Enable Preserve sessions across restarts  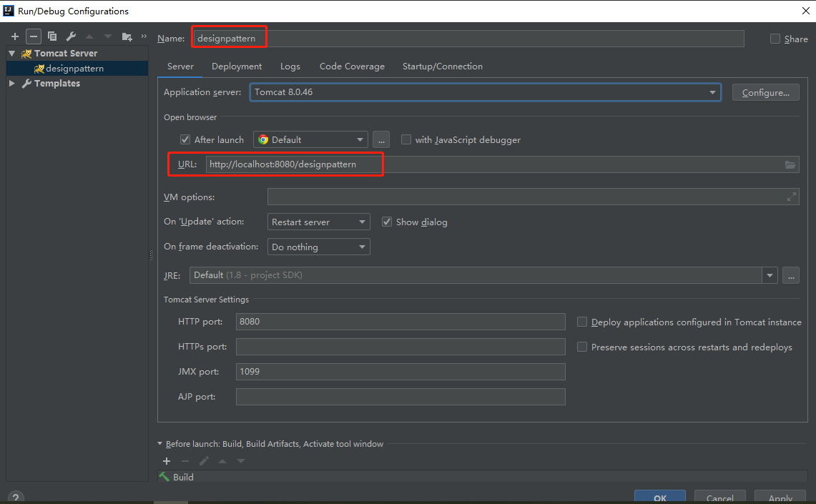(x=582, y=347)
